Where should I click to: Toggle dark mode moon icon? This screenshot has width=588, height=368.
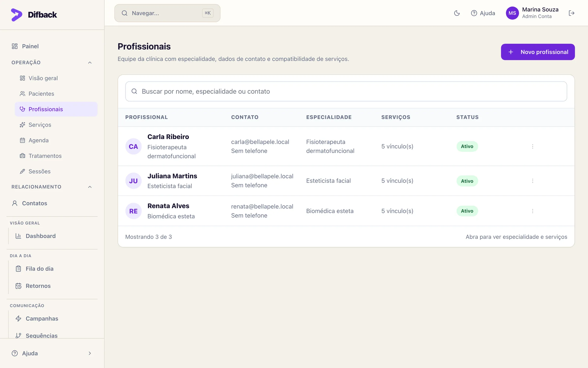pos(457,13)
